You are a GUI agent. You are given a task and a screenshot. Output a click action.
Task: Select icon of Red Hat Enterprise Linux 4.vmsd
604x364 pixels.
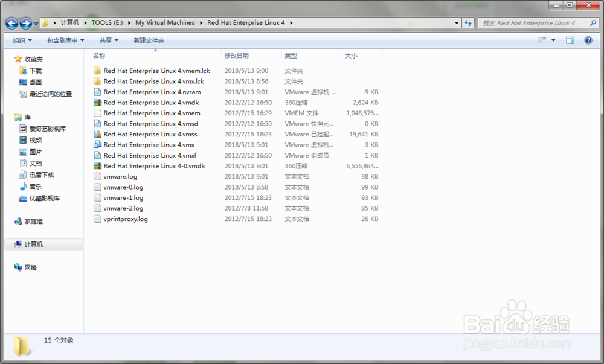(x=97, y=124)
